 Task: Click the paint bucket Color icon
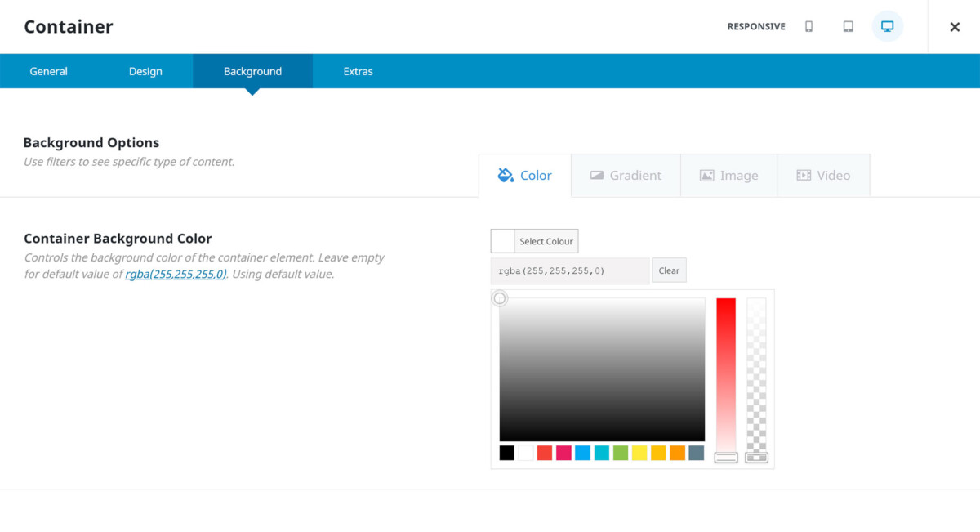point(508,174)
